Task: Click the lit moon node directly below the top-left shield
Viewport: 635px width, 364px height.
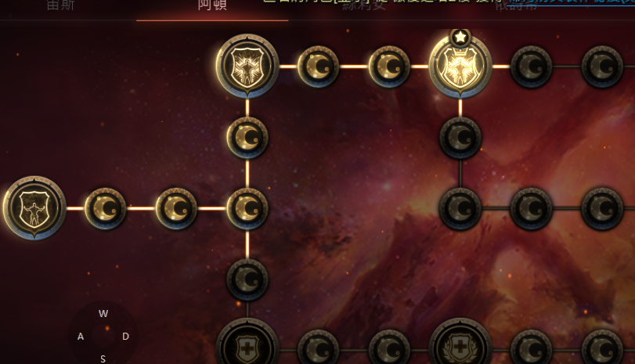Action: tap(247, 137)
